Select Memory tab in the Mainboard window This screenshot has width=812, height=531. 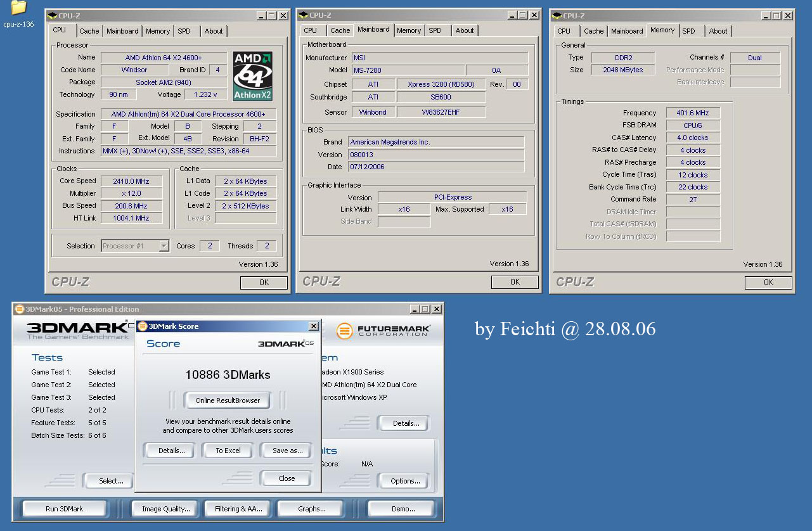(x=409, y=30)
